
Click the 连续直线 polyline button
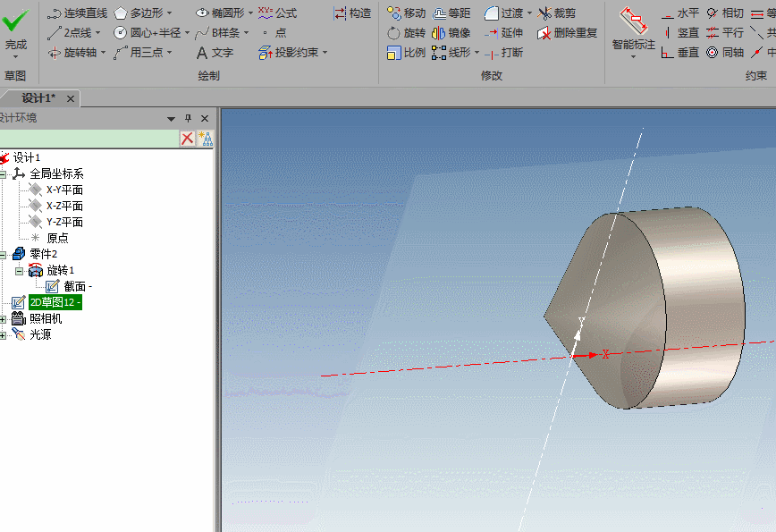[77, 13]
